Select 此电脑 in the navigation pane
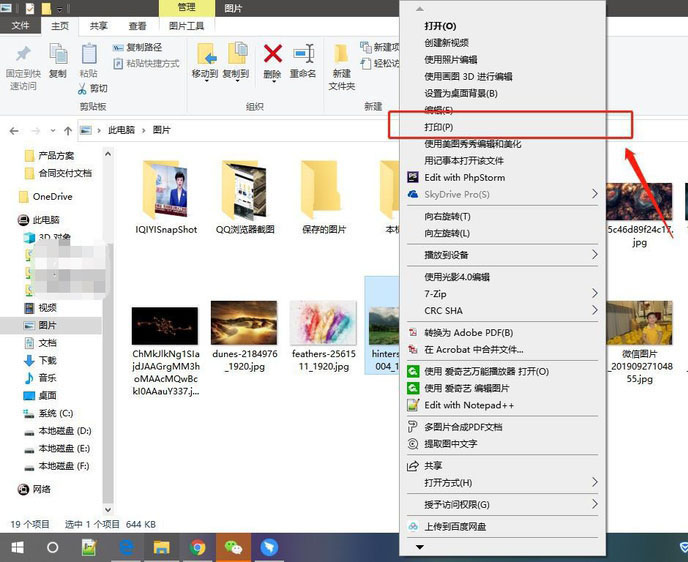The height and width of the screenshot is (562, 688). [38, 220]
